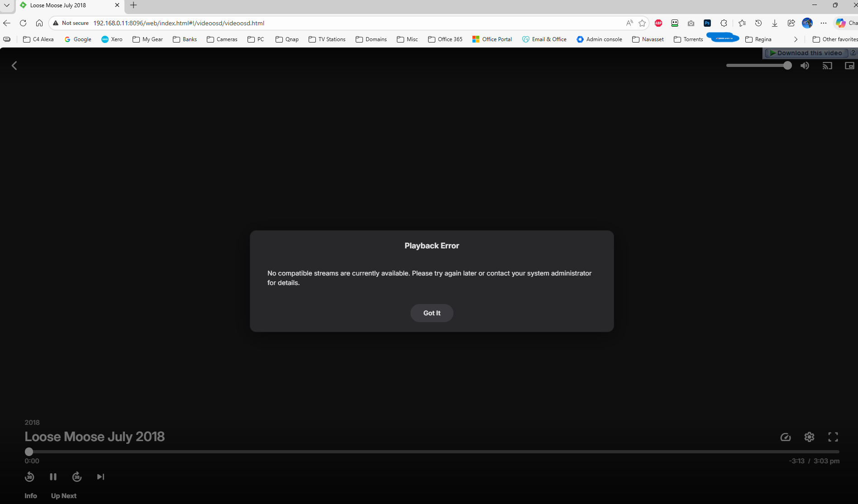Screen dimensions: 858x504
Task: Open the Photoshop extension
Action: tap(707, 23)
